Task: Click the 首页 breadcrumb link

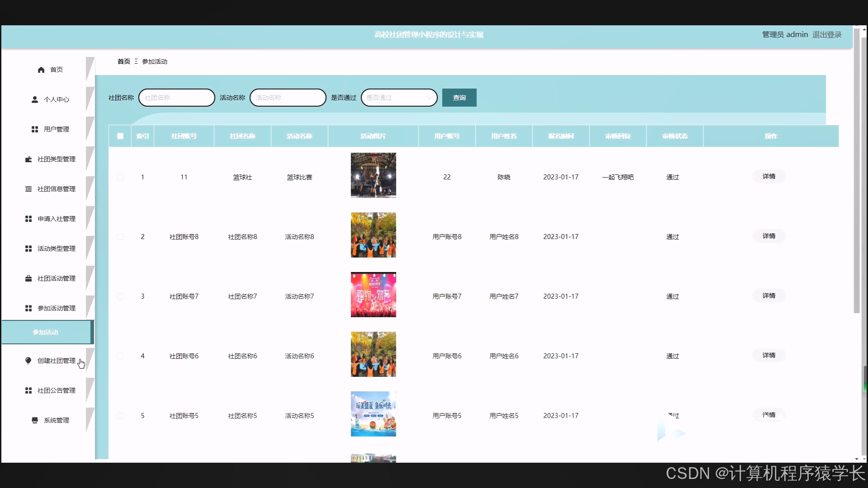Action: click(x=124, y=61)
